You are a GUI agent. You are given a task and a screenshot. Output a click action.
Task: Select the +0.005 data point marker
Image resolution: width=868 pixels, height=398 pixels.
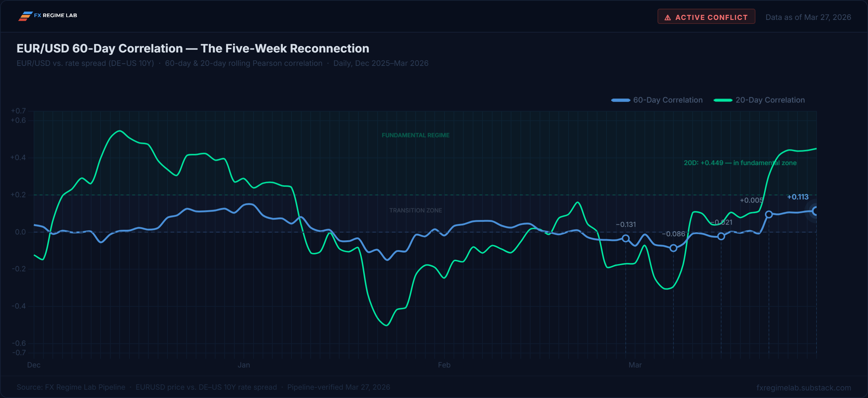click(x=769, y=215)
